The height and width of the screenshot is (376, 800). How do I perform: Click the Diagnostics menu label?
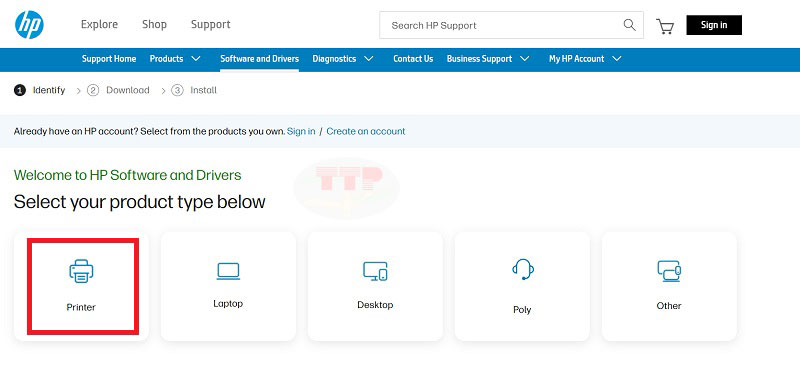334,59
